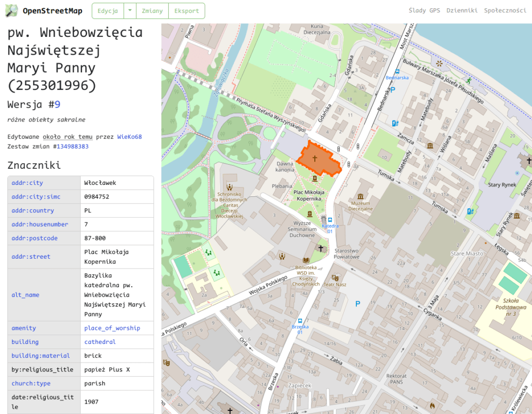Click the museum icon beside Zamcza street
This screenshot has width=532, height=414.
click(x=430, y=145)
